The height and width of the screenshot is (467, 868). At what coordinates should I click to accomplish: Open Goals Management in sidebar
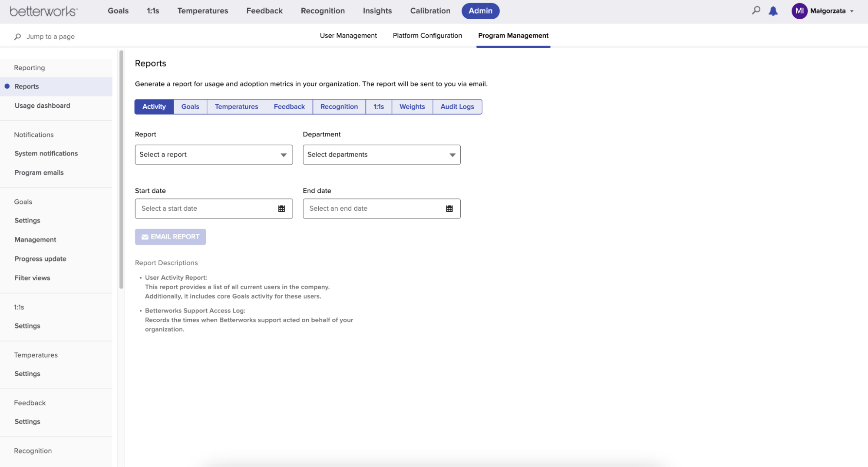(35, 240)
